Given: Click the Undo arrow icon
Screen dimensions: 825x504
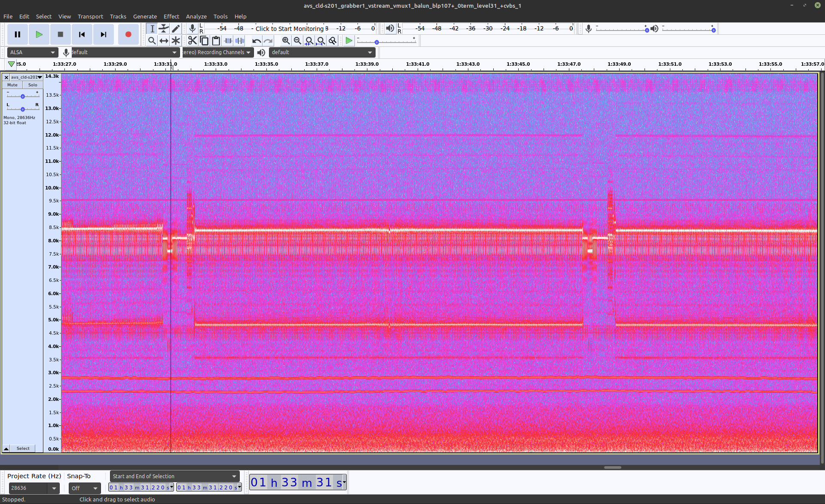Looking at the screenshot, I should pyautogui.click(x=256, y=40).
